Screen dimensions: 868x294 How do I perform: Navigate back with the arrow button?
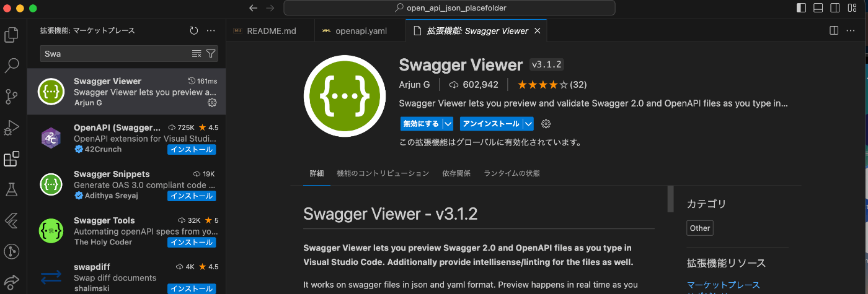coord(252,8)
